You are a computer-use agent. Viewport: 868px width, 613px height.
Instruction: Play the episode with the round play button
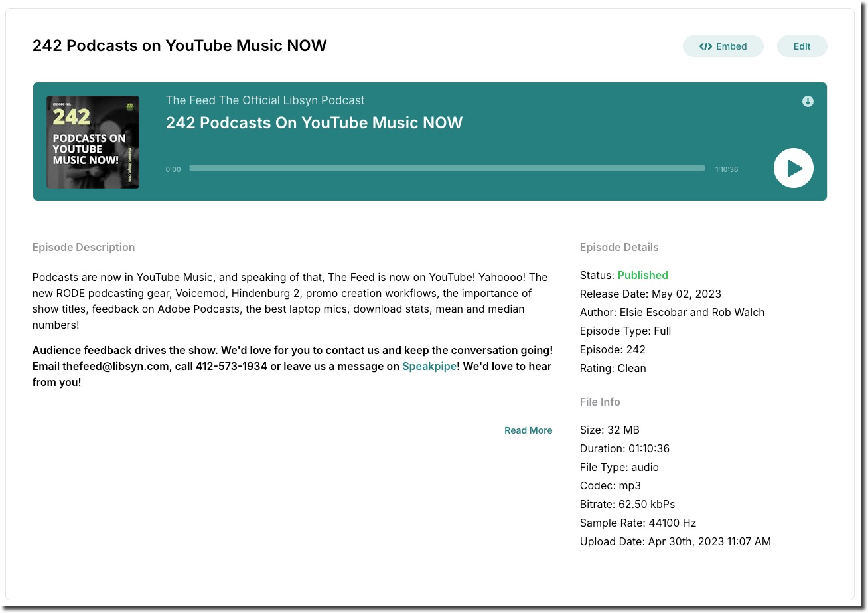pyautogui.click(x=794, y=168)
